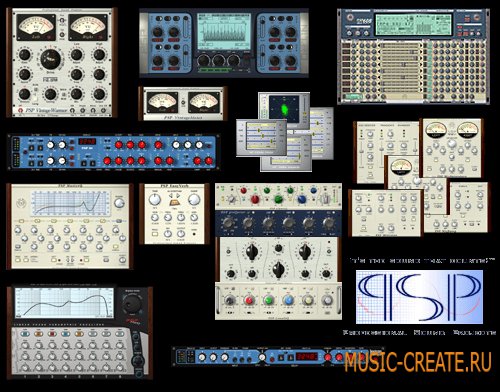Click the round logo icon left of the MasterQ graph
The width and height of the screenshot is (500, 392).
[x=21, y=202]
